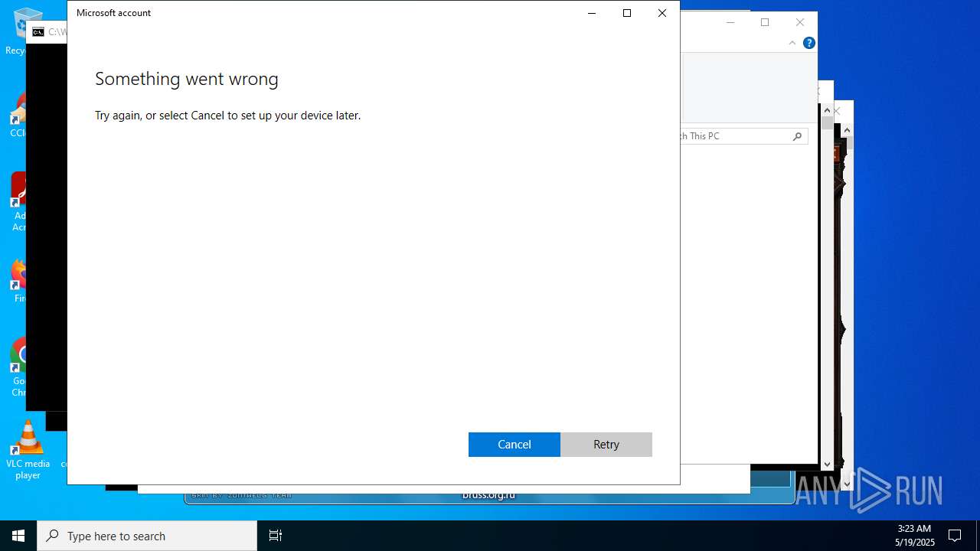Open the CCleaner desktop shortcut

(18, 116)
